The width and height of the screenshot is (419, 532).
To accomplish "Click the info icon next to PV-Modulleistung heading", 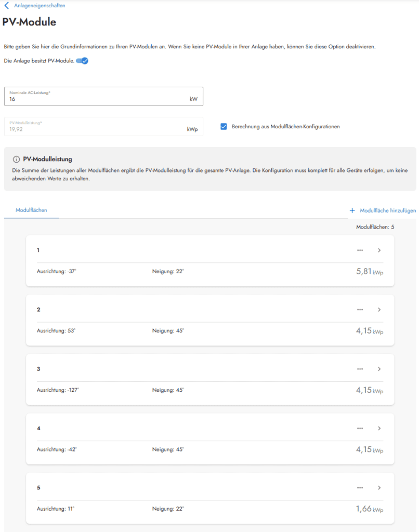I will pos(16,159).
